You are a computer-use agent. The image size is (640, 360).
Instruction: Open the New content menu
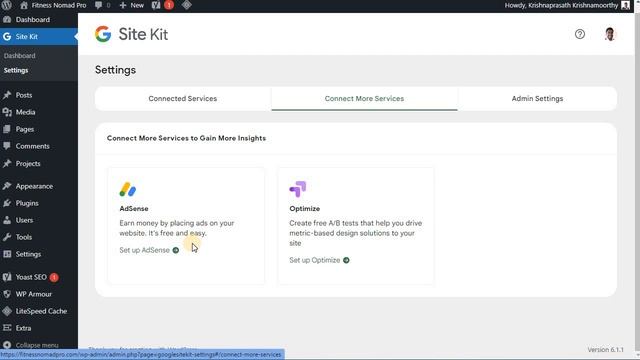click(131, 5)
